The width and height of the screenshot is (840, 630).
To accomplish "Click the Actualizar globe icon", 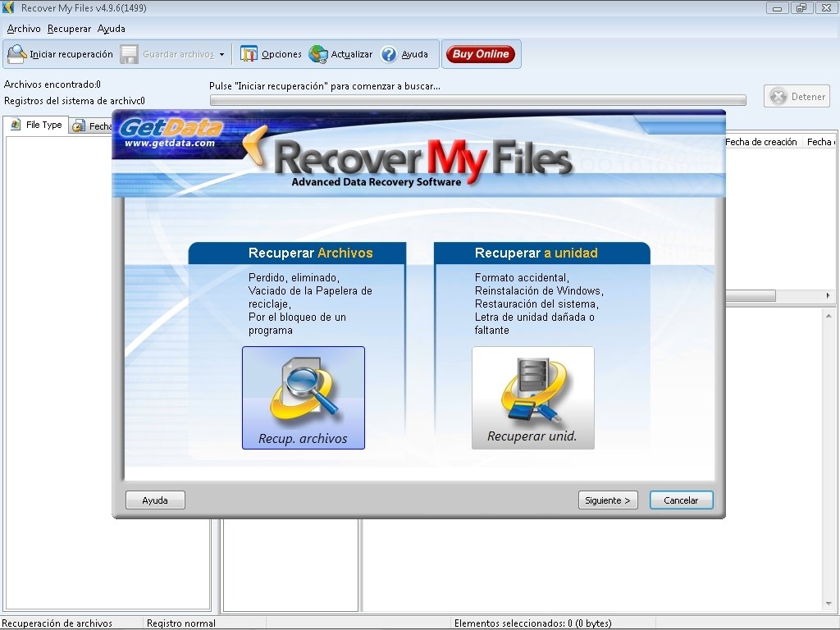I will 318,54.
